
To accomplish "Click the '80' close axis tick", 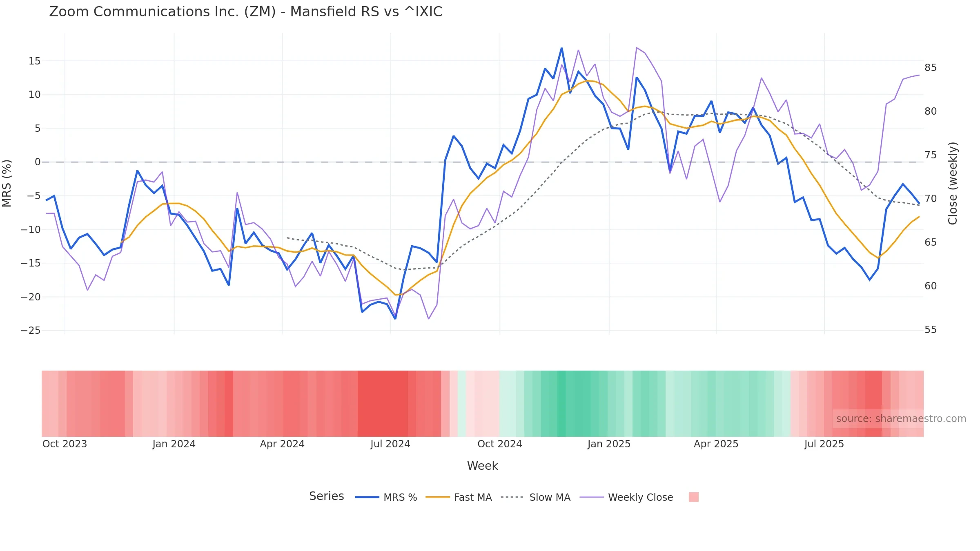I will (x=931, y=111).
